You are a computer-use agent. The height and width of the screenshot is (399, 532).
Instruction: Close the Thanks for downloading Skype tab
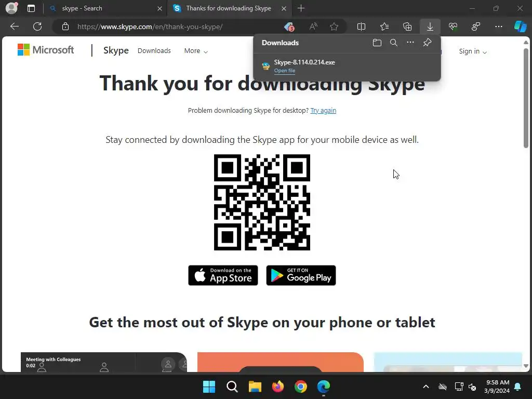click(x=284, y=8)
